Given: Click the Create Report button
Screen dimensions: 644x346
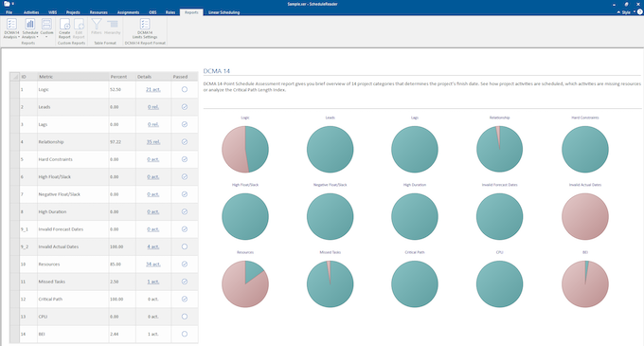Looking at the screenshot, I should pyautogui.click(x=64, y=28).
